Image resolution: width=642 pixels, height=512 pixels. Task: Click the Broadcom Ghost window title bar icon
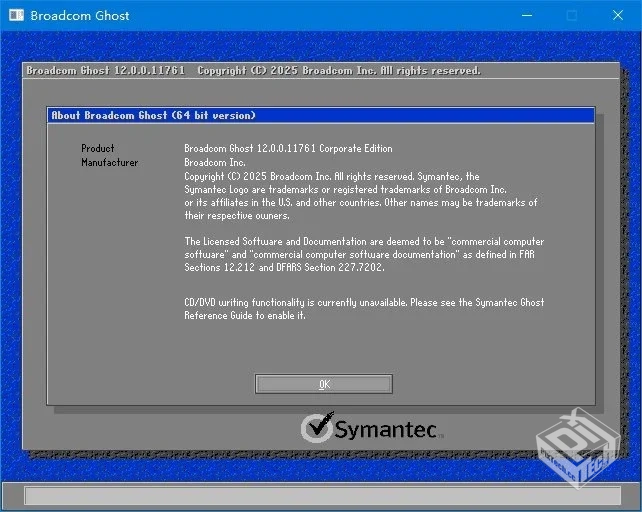coord(16,16)
